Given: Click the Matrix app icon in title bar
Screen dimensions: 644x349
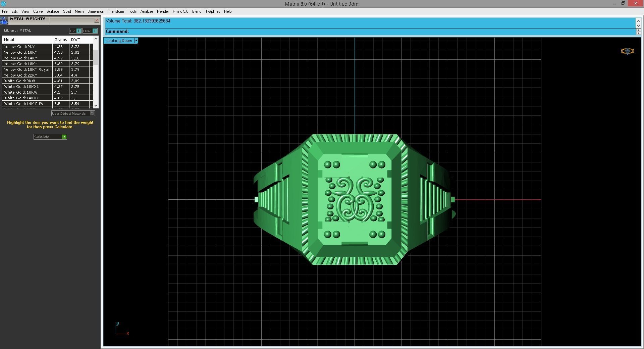Looking at the screenshot, I should [x=3, y=4].
